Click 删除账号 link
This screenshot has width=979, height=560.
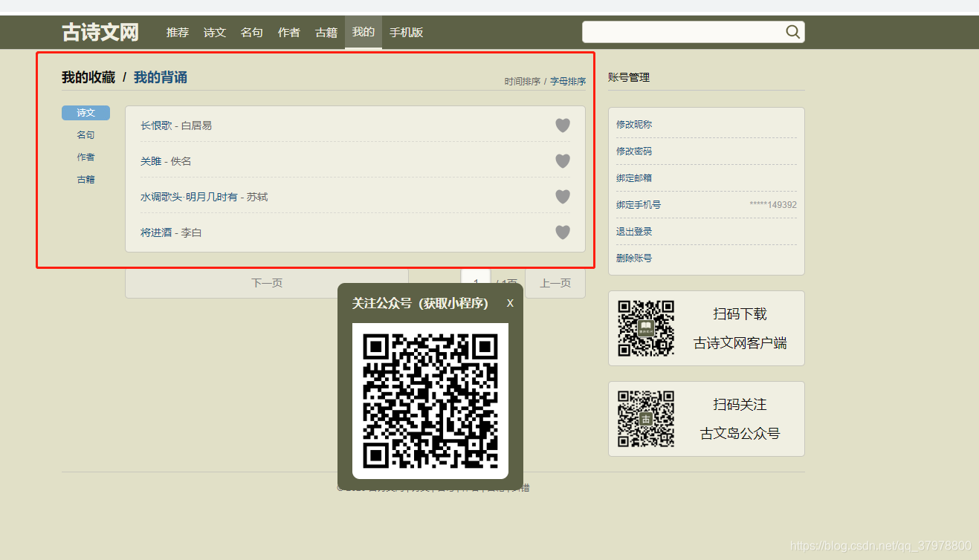click(634, 258)
